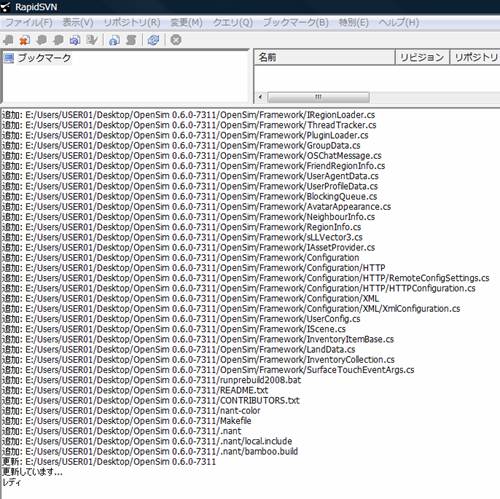Click the log line for Makefile

(127, 421)
